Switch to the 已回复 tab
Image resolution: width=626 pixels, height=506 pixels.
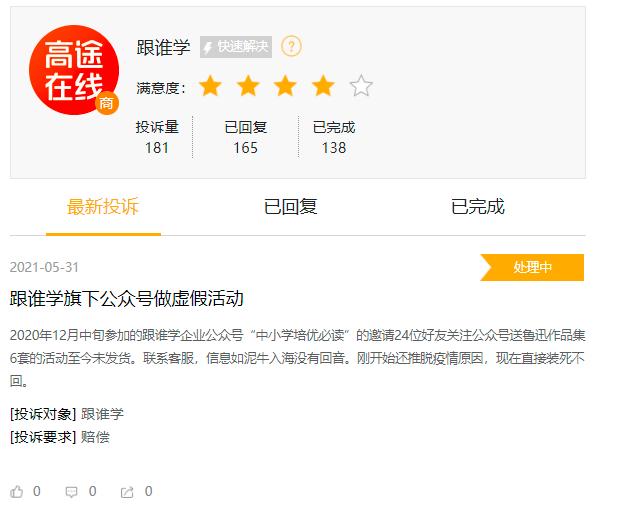[291, 206]
